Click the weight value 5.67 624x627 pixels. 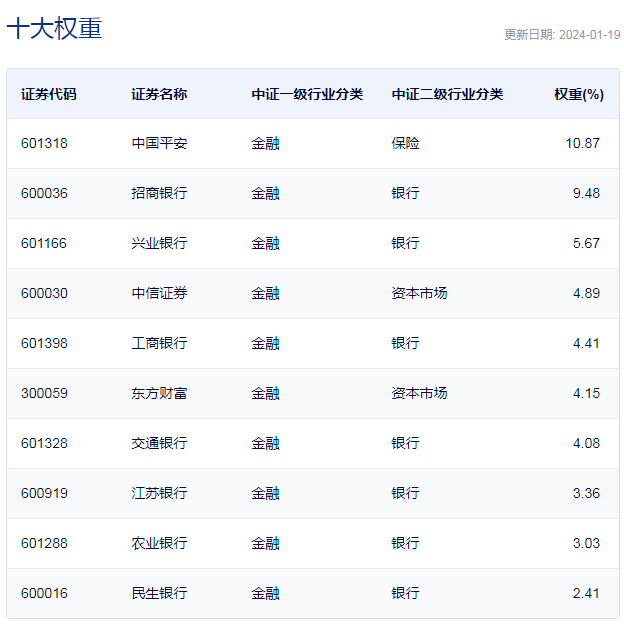(586, 243)
